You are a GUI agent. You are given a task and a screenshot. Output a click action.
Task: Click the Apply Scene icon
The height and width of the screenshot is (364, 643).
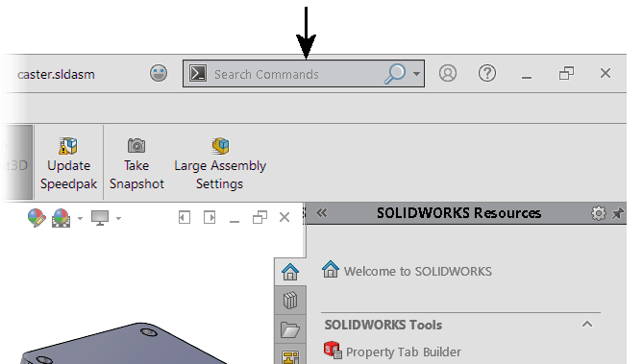[62, 218]
